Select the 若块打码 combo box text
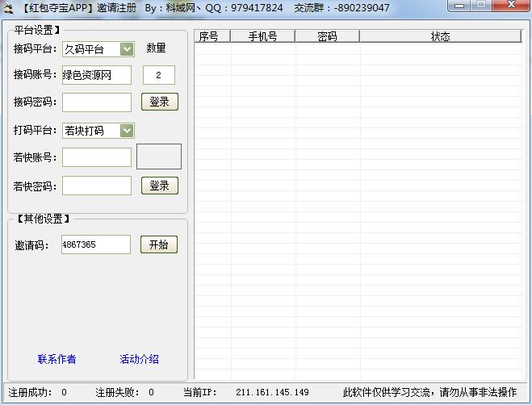Screen dimensions: 532x405 (x=84, y=131)
